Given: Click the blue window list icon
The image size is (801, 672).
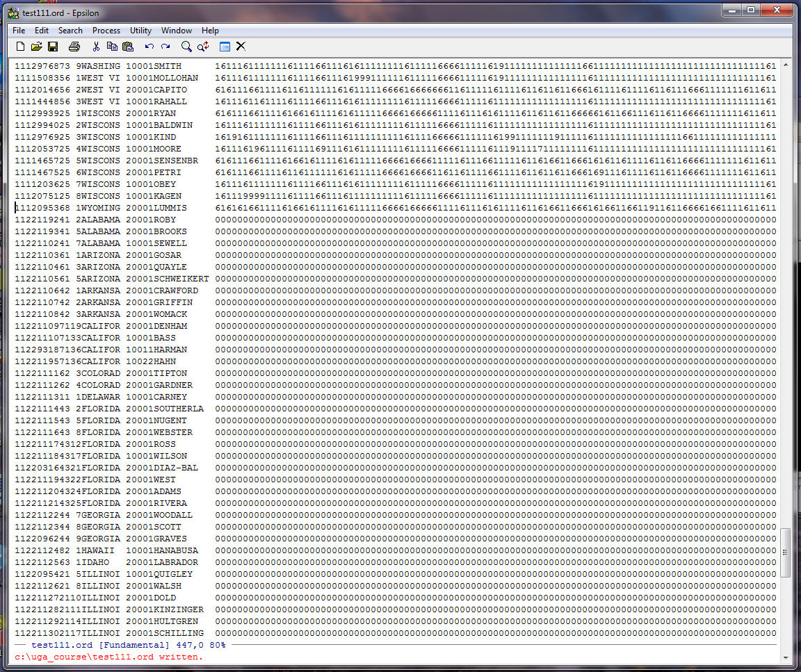Looking at the screenshot, I should (x=225, y=47).
